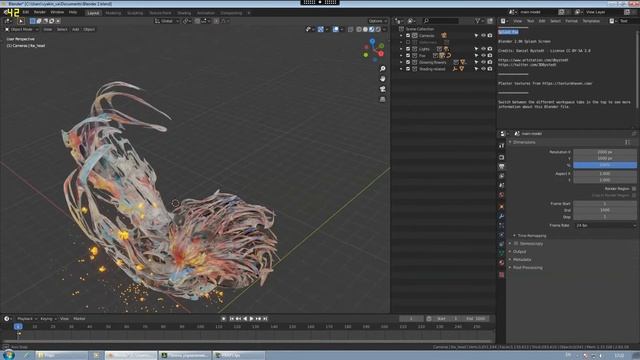The image size is (640, 360).
Task: Toggle the camera view icon in viewport
Action: [382, 89]
